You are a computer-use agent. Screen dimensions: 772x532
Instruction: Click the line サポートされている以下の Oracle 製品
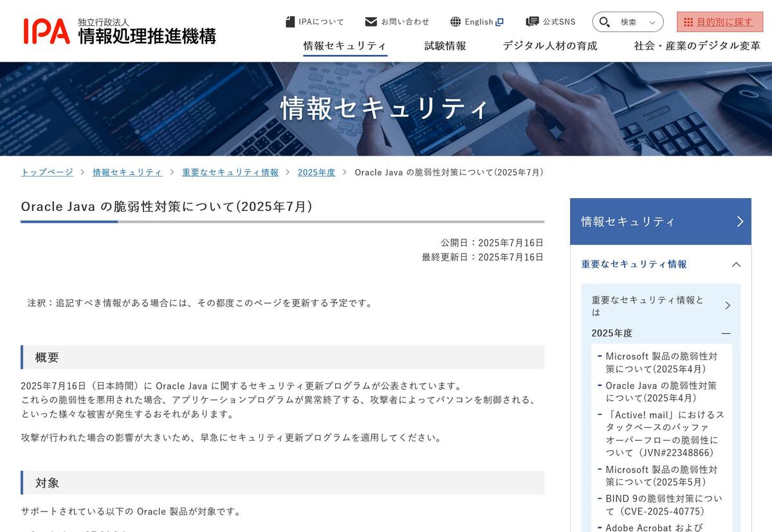(x=131, y=511)
